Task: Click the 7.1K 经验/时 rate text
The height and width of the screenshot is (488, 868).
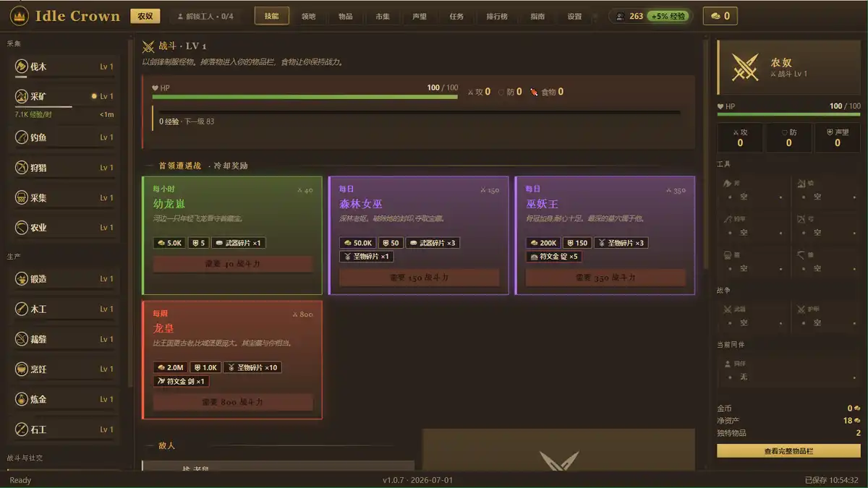Action: point(33,114)
